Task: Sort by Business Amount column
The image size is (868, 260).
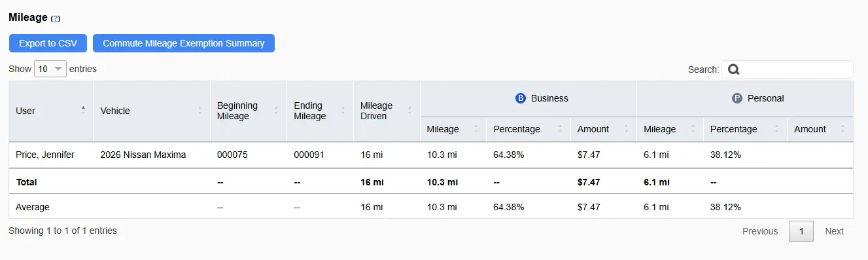Action: [x=604, y=129]
